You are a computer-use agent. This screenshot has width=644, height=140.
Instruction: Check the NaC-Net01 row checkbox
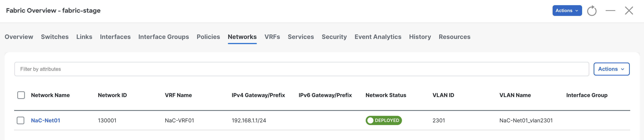tap(21, 120)
